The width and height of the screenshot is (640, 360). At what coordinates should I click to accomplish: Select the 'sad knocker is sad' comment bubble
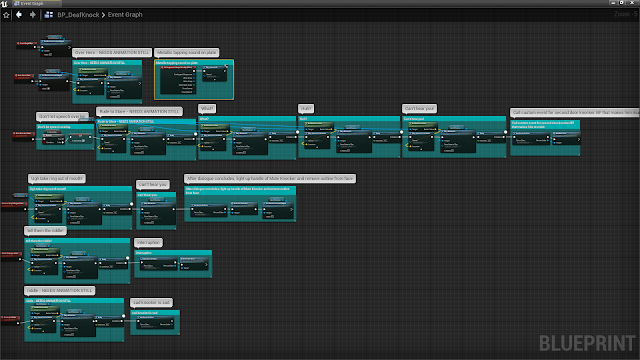click(151, 302)
